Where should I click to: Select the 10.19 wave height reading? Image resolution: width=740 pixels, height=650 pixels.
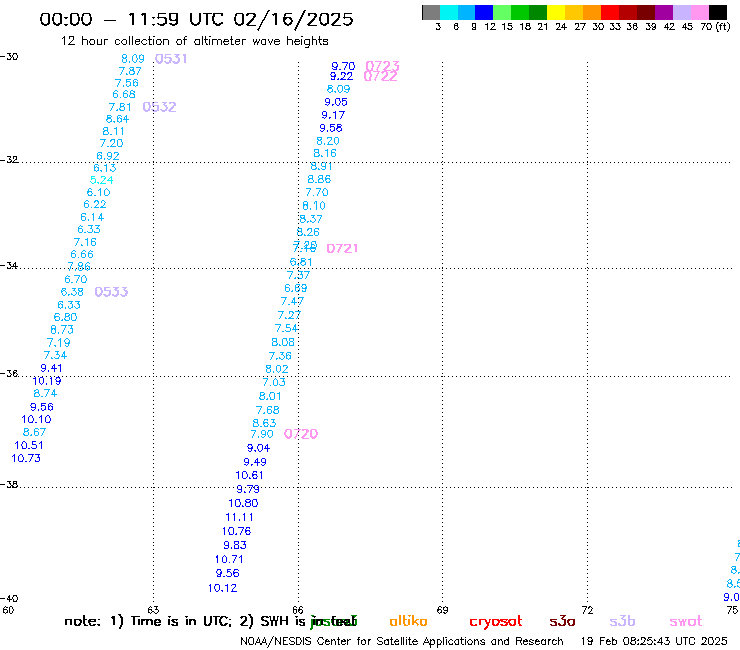(x=47, y=381)
